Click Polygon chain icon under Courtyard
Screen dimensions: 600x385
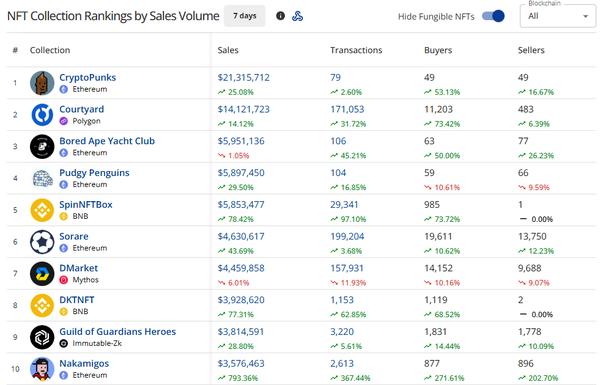point(64,121)
